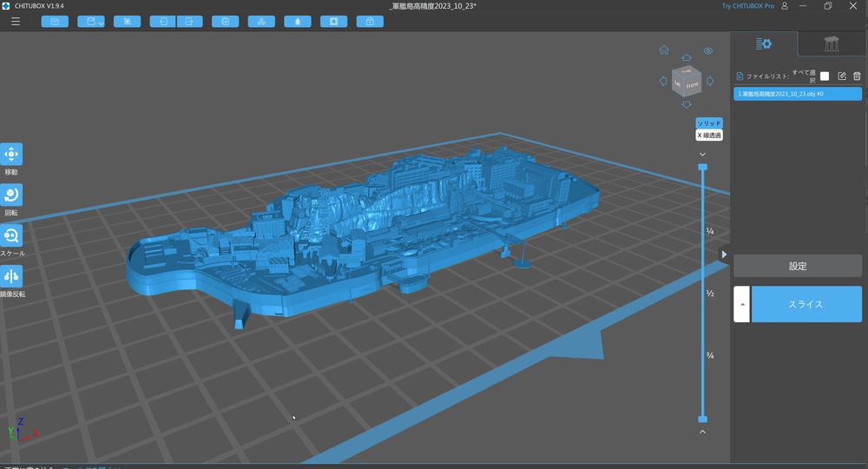Delete the selected file with trash icon
Screen dimensions: 868x469
click(857, 76)
